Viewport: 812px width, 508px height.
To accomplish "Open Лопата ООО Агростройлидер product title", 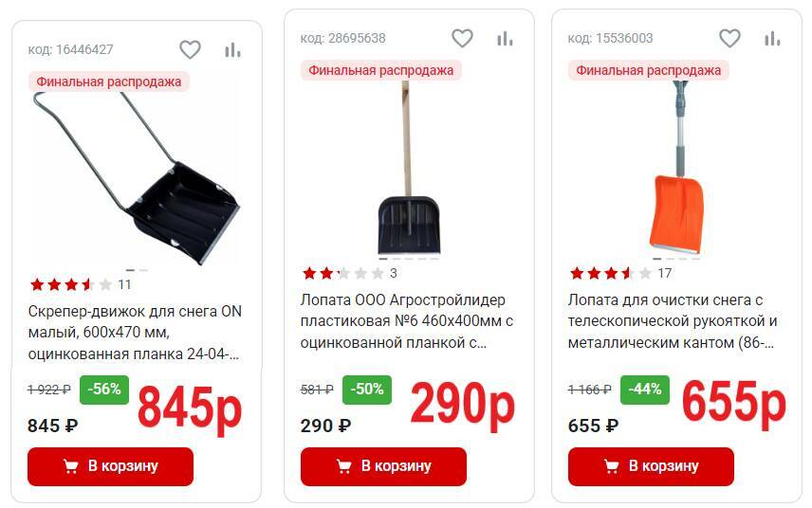I will (x=407, y=321).
